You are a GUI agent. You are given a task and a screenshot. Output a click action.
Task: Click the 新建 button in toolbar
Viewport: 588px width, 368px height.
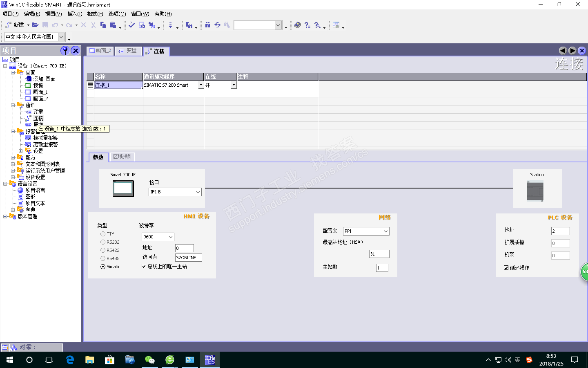pos(15,25)
